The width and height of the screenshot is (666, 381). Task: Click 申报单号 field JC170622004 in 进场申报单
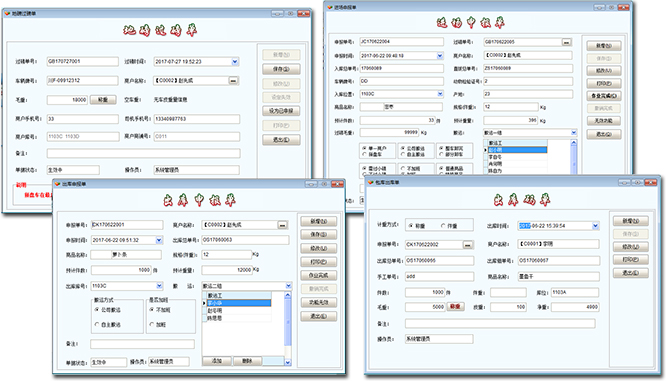[401, 42]
